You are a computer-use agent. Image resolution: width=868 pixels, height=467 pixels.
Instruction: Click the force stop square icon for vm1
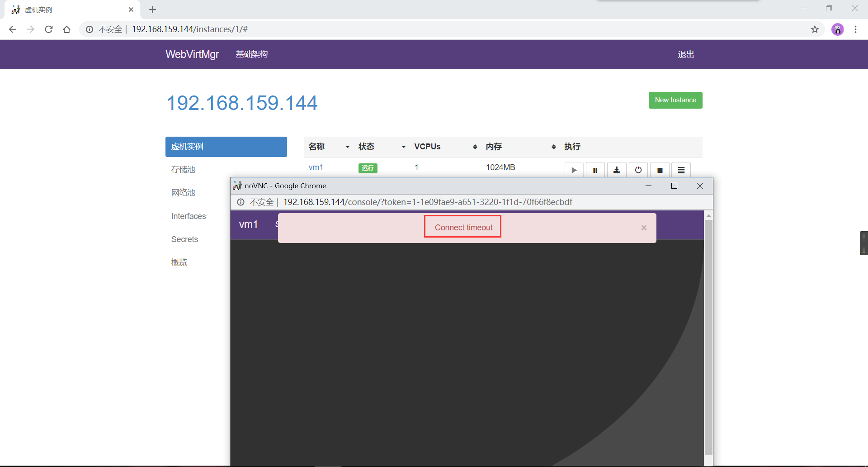tap(660, 170)
